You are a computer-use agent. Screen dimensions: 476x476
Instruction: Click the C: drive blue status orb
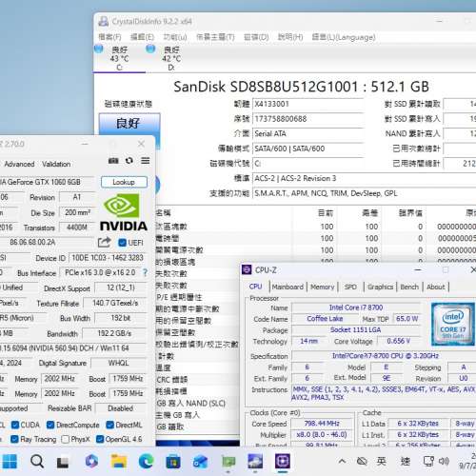pyautogui.click(x=99, y=49)
